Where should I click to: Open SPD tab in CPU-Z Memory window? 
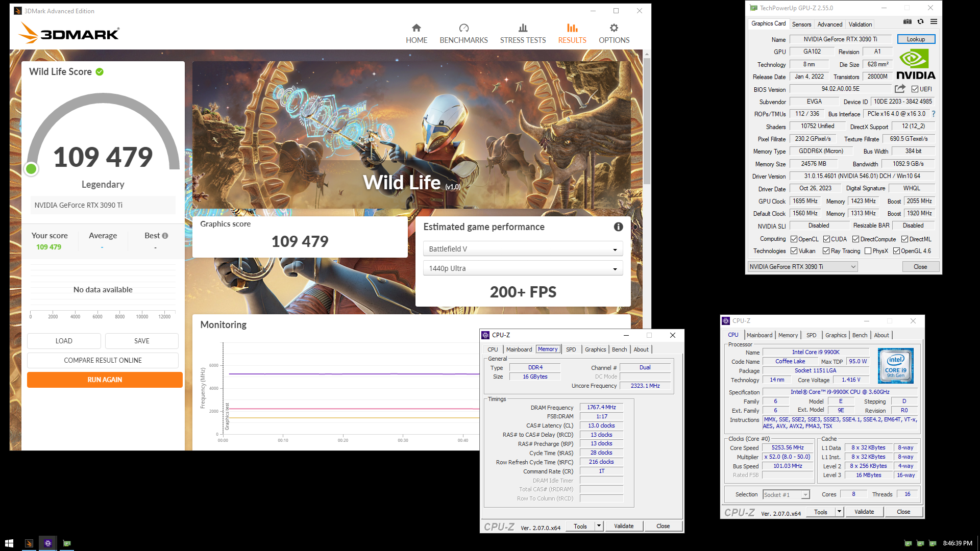[x=571, y=349]
